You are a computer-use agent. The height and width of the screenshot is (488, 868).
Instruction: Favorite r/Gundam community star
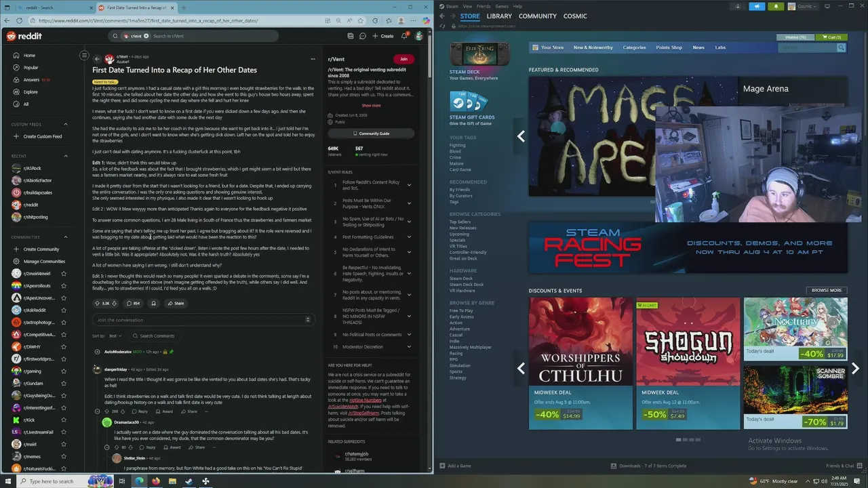tap(64, 384)
